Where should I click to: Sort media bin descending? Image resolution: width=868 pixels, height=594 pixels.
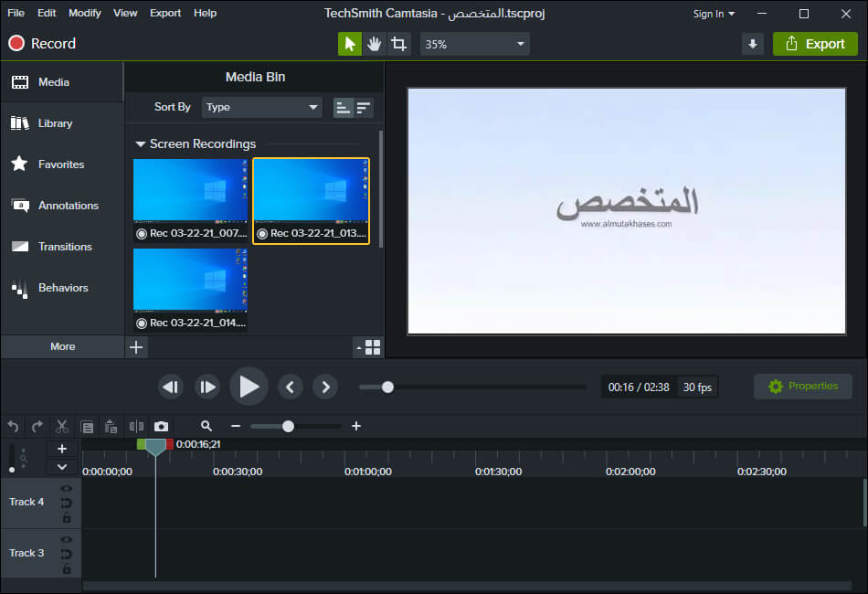point(363,108)
